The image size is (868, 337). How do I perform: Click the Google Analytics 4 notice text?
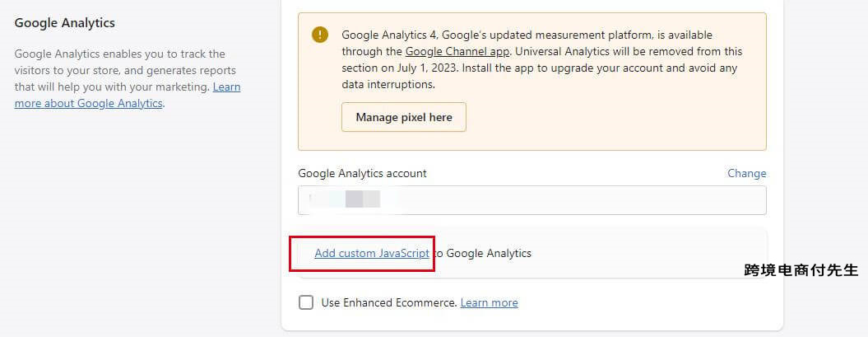pos(527,35)
